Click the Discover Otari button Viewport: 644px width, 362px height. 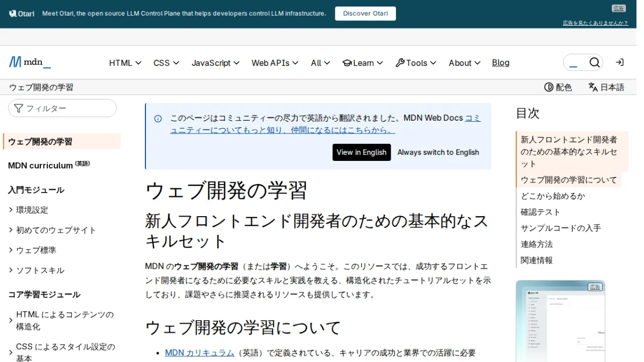(x=365, y=13)
